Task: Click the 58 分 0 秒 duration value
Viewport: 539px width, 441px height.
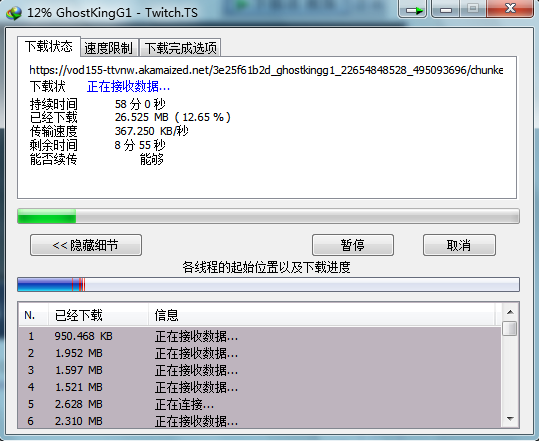Action: (140, 104)
